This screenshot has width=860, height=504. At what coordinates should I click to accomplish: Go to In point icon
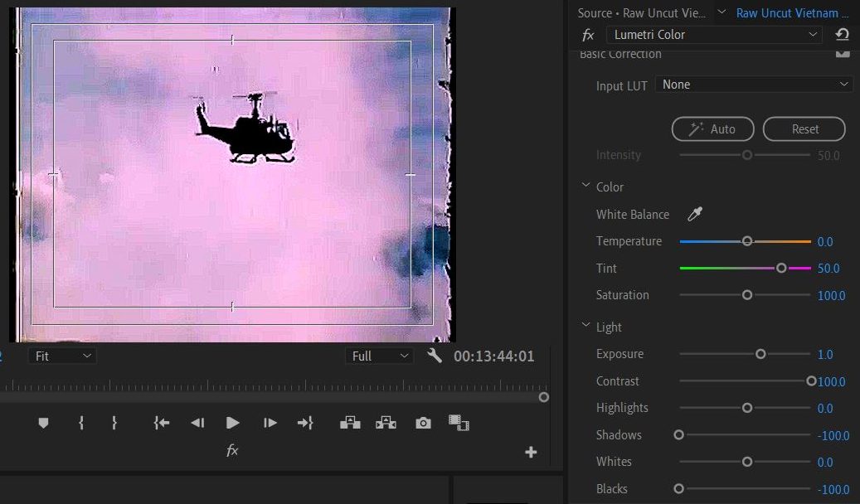click(x=161, y=423)
